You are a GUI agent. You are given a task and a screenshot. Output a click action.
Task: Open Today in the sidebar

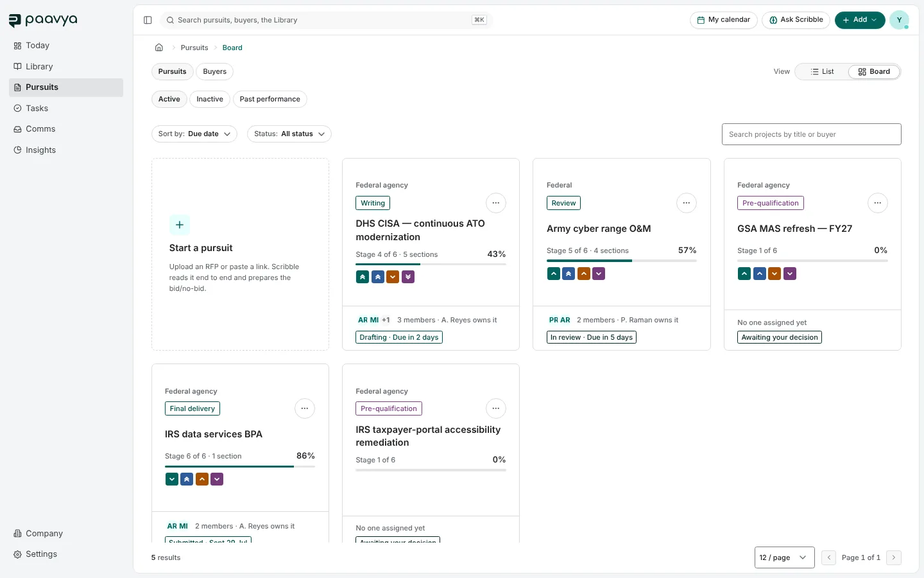(x=66, y=46)
